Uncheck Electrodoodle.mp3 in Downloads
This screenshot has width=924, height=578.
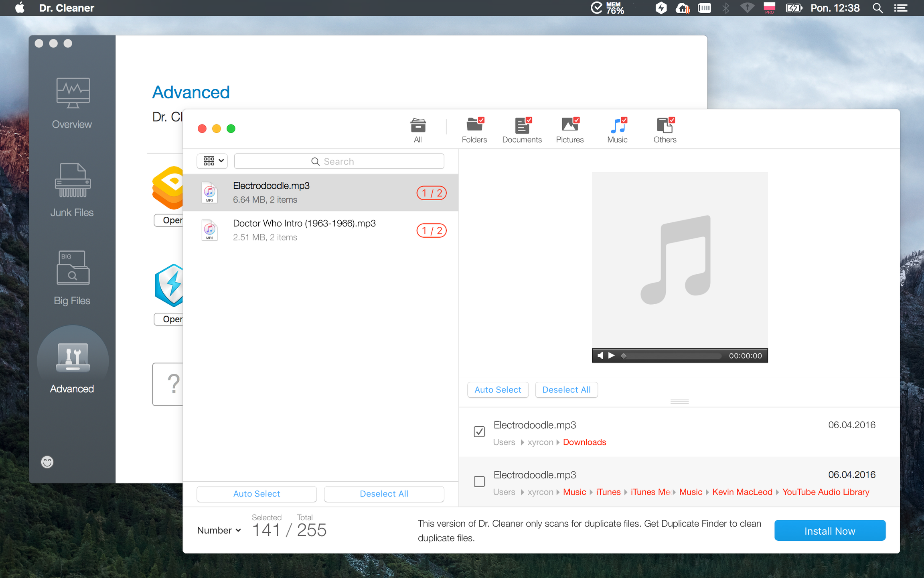479,431
